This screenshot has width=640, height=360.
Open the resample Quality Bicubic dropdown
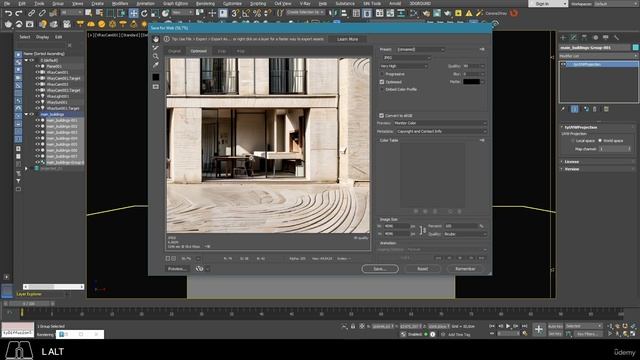[x=465, y=234]
